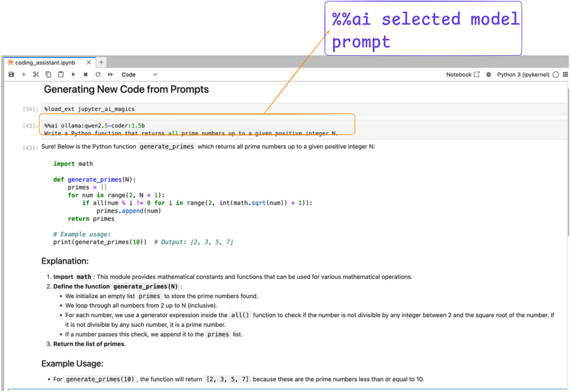
Task: Interrupt the kernel with stop icon
Action: 86,75
